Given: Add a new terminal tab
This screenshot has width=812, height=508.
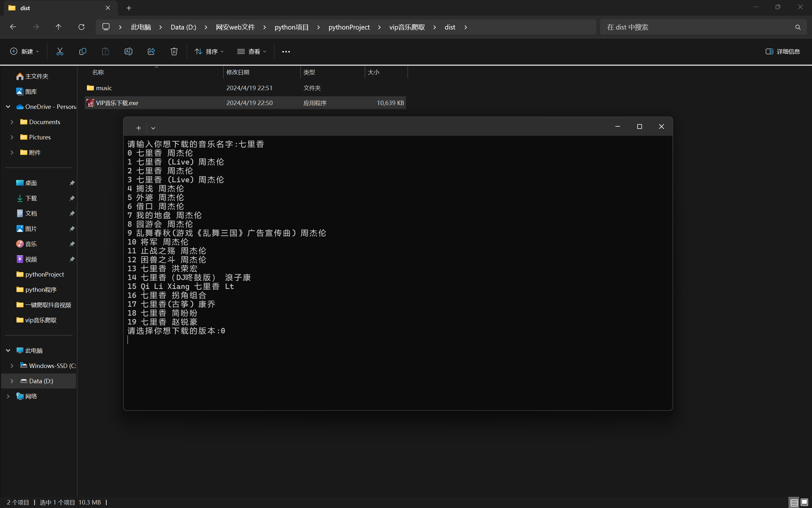Looking at the screenshot, I should click(139, 128).
